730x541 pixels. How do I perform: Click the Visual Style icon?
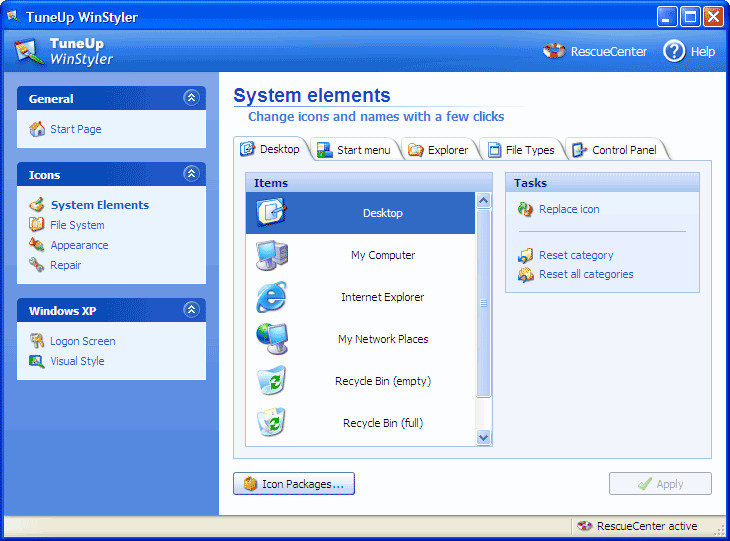pyautogui.click(x=37, y=361)
